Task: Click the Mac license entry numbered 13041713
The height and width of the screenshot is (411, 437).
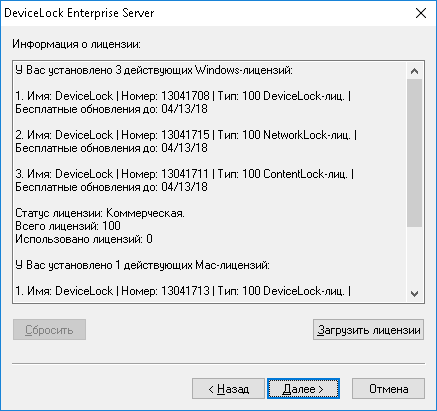Action: [183, 291]
